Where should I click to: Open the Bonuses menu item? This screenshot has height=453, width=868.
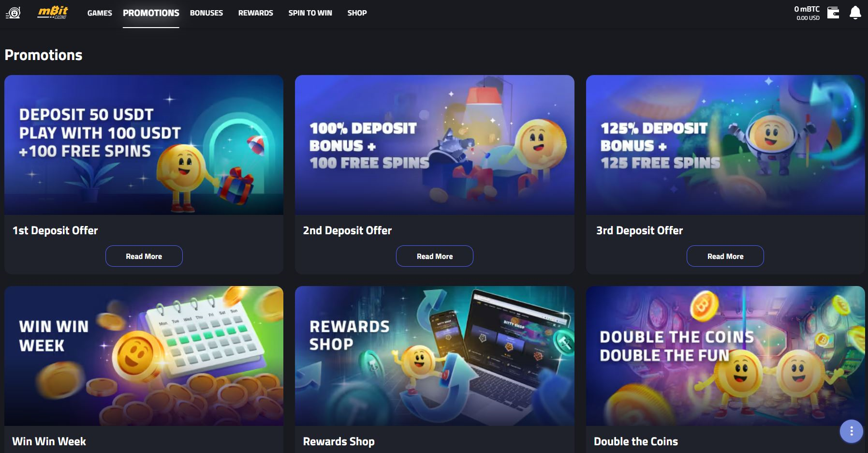206,13
